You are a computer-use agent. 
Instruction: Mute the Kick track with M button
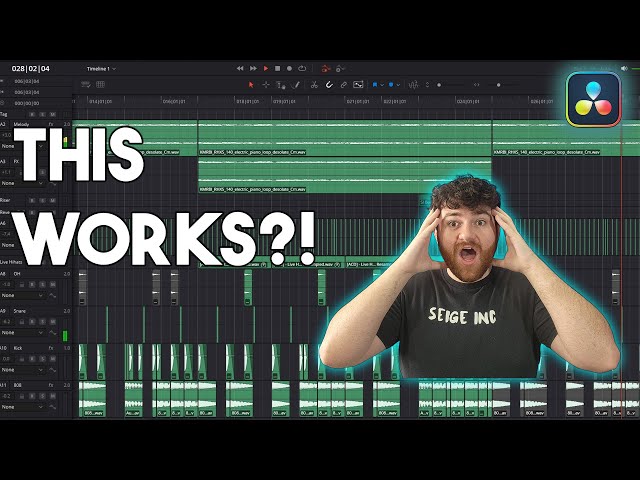[x=52, y=359]
